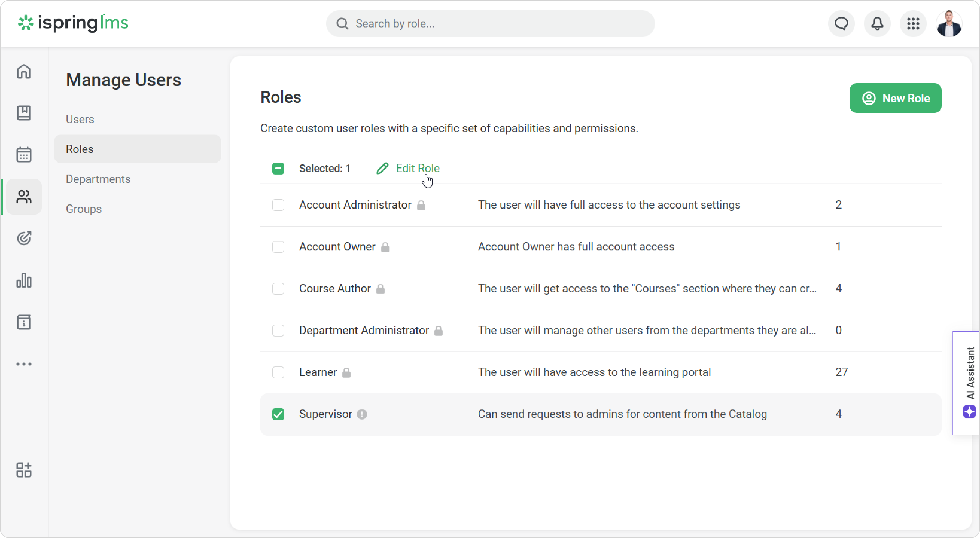Uncheck the Supervisor role checkbox

(278, 414)
